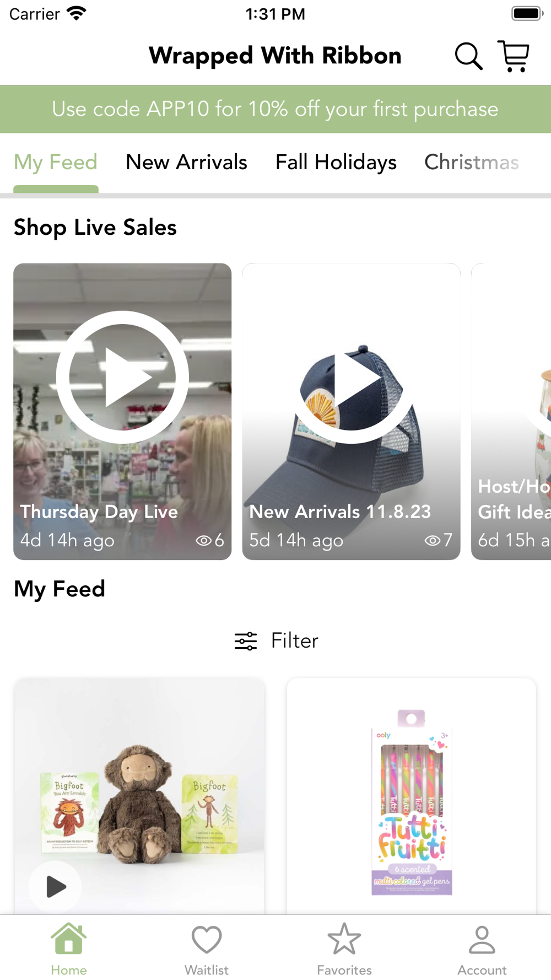The image size is (551, 980).
Task: Select the My Feed tab
Action: [56, 163]
